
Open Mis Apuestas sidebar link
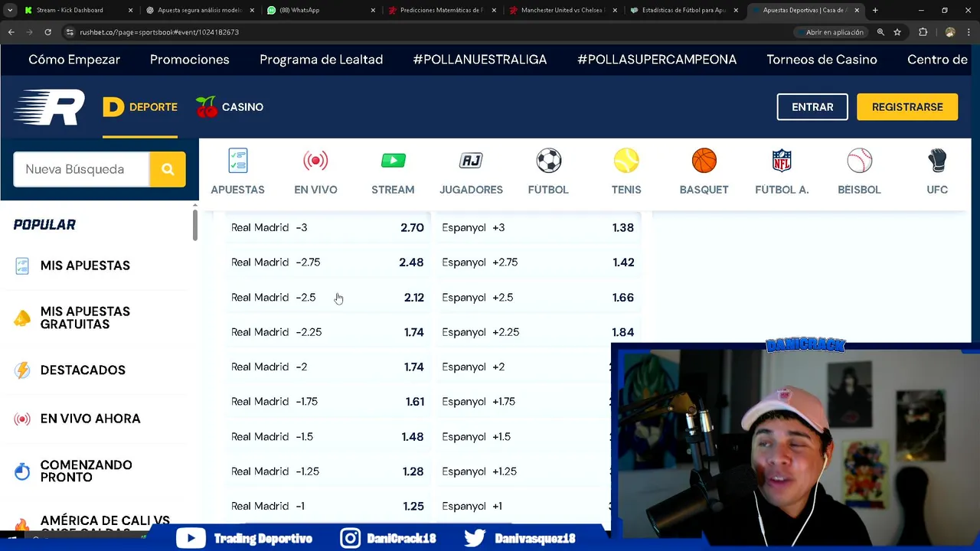[85, 266]
